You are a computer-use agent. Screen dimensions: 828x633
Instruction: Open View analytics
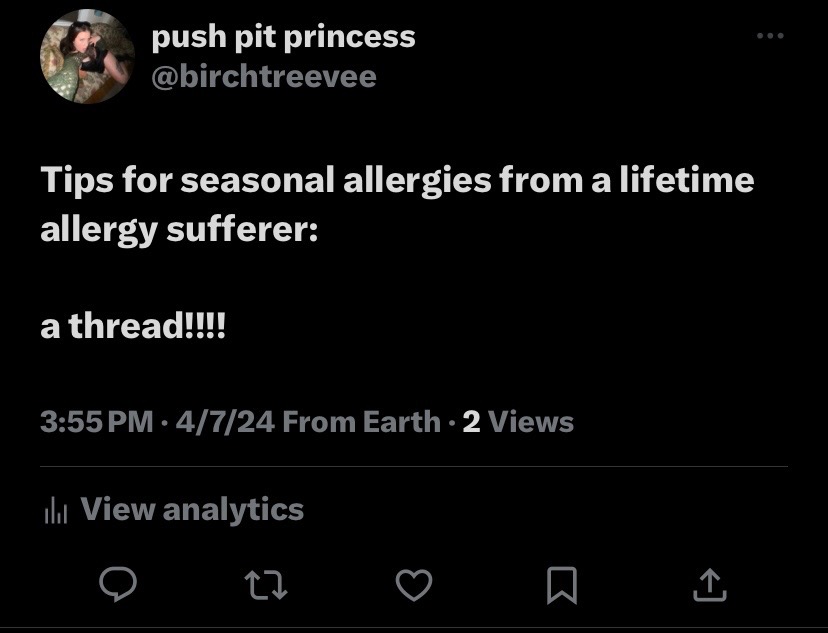coord(192,509)
